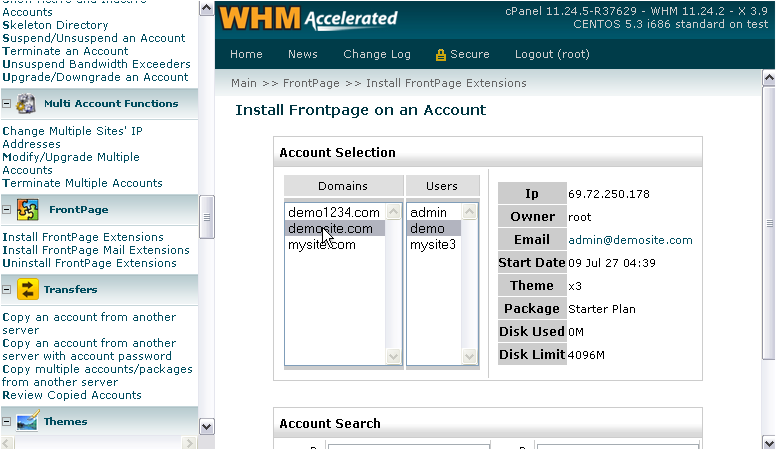
Task: Click FrontPage in the breadcrumb
Action: [311, 83]
